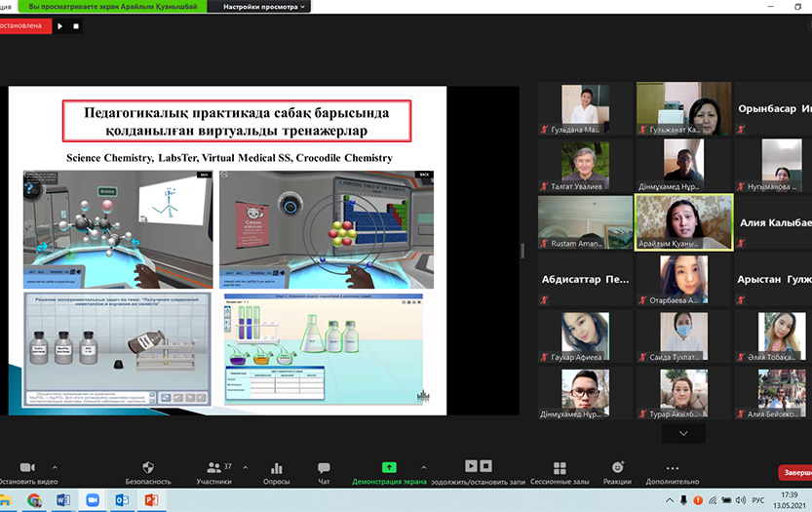Open PowerPoint from the Windows taskbar
The height and width of the screenshot is (512, 812).
click(151, 500)
